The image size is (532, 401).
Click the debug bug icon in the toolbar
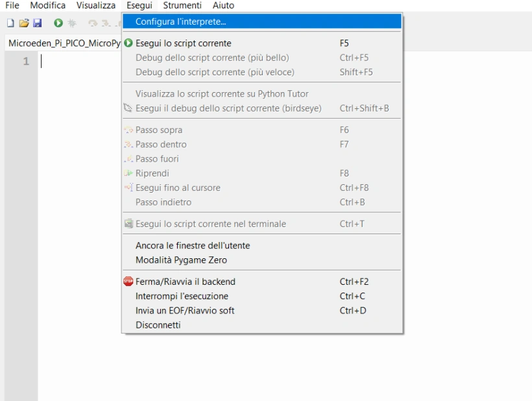point(71,23)
